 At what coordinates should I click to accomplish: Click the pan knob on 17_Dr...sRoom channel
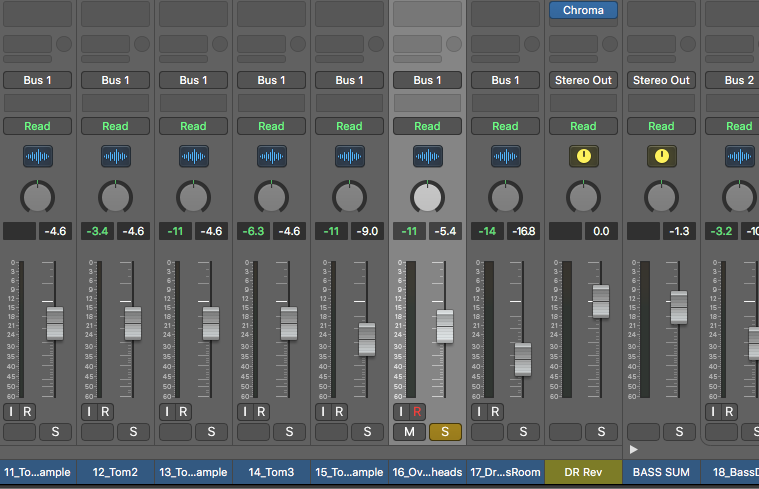505,197
